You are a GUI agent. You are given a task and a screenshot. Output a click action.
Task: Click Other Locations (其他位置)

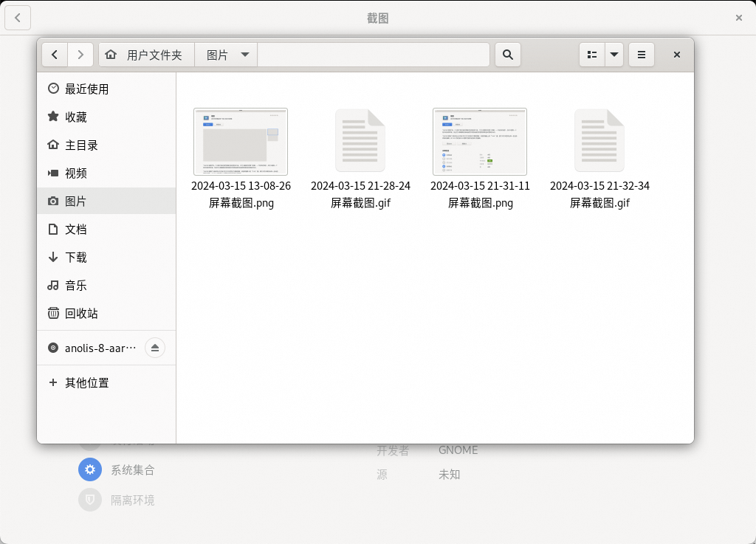(x=86, y=383)
